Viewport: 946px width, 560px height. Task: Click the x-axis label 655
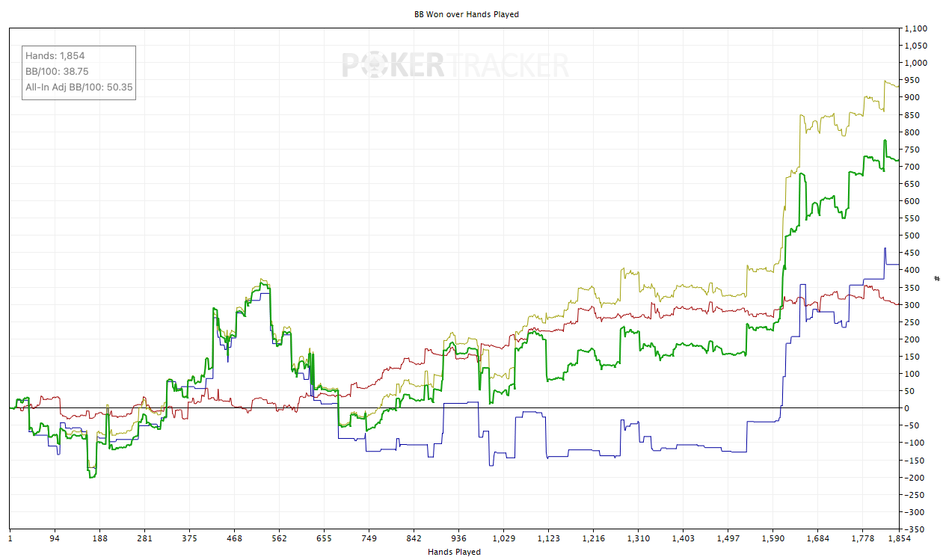tap(324, 538)
